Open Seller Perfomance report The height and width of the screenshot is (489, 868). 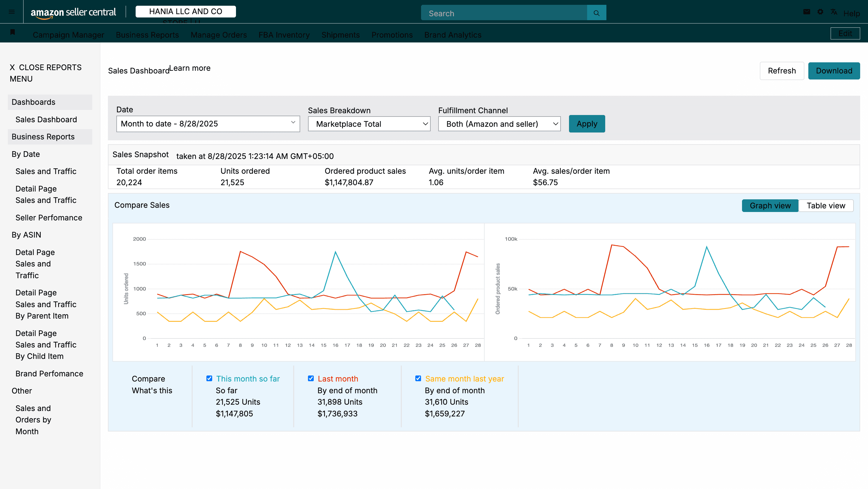tap(49, 218)
